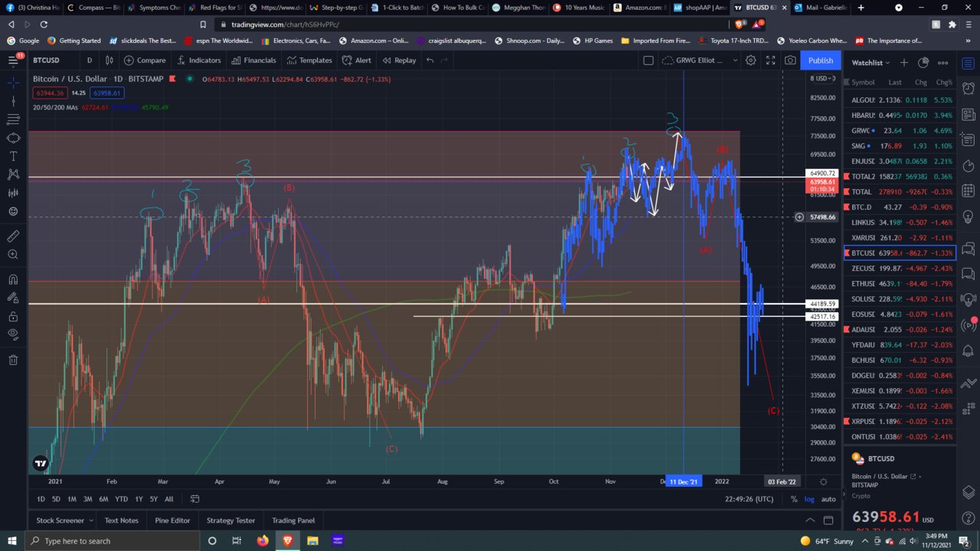980x551 pixels.
Task: Click the Compare symbol button
Action: [145, 60]
